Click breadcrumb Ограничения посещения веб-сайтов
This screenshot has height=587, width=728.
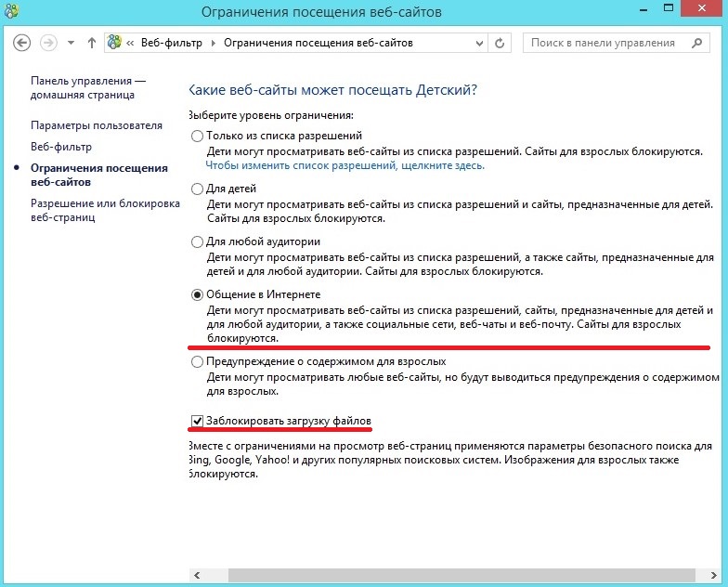(x=318, y=43)
